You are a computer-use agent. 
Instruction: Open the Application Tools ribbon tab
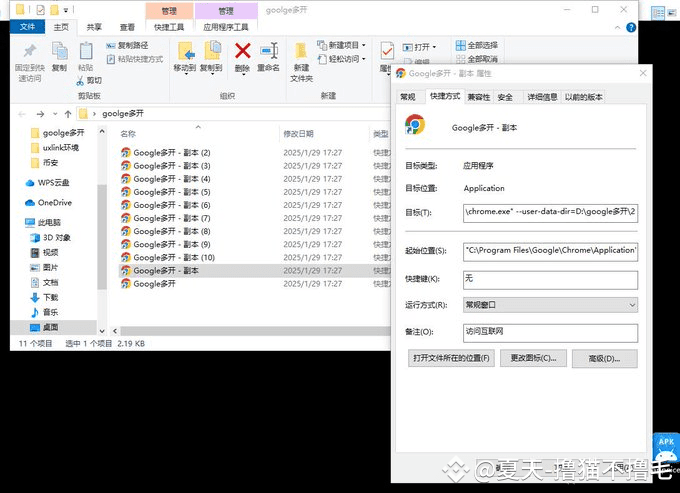pos(226,27)
